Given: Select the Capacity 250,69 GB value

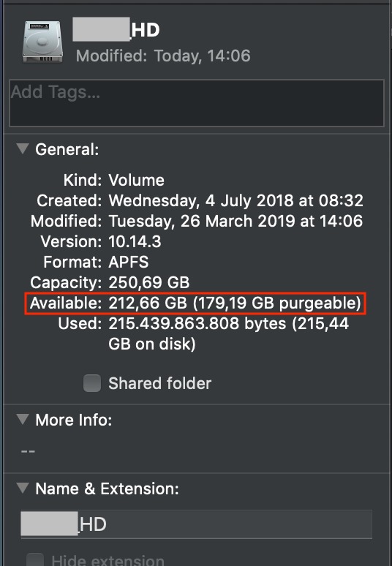Looking at the screenshot, I should (149, 282).
